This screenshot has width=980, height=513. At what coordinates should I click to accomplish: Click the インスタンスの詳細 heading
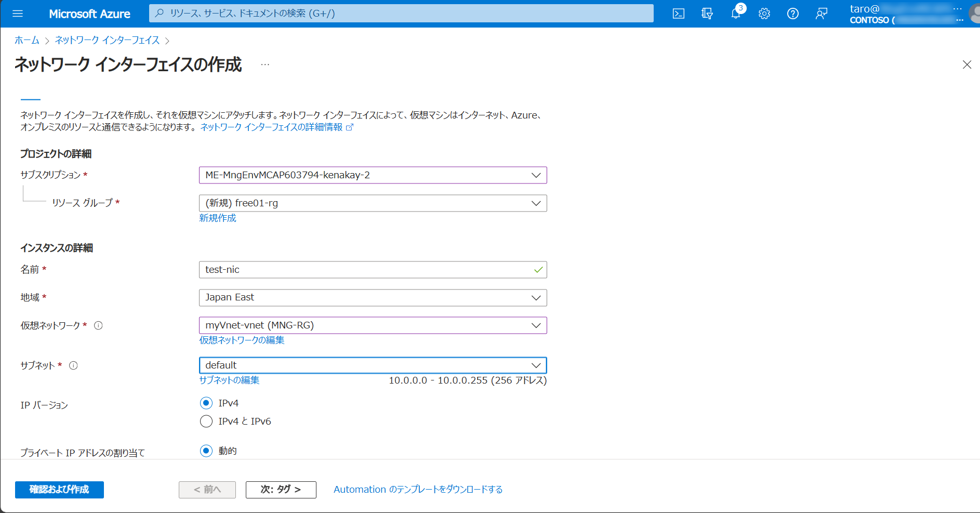(x=57, y=248)
